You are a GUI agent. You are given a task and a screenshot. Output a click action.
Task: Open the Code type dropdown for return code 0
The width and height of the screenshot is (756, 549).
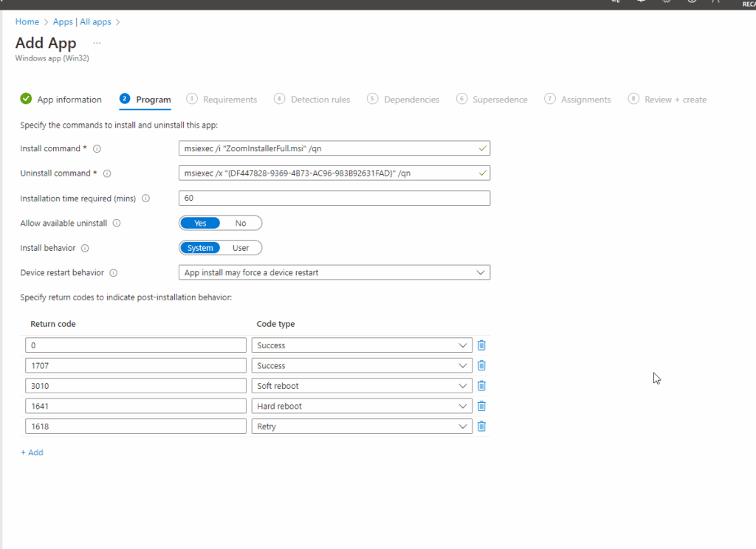pyautogui.click(x=461, y=345)
